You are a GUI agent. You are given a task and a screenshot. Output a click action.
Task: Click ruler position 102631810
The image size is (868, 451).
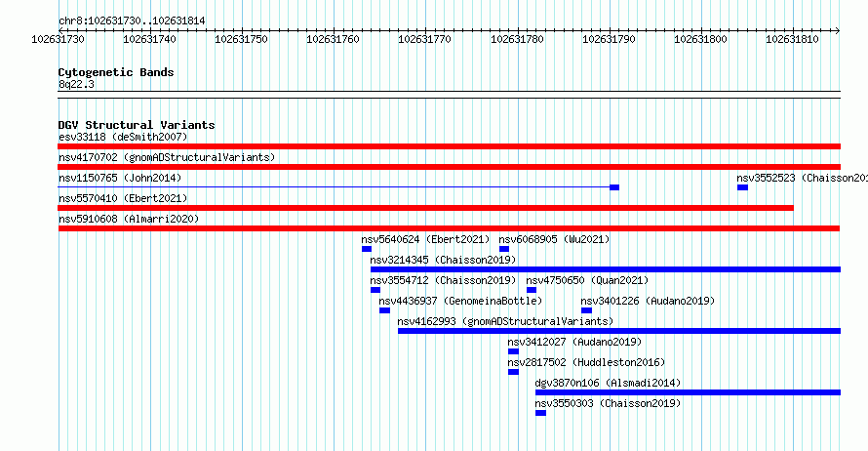coord(793,39)
